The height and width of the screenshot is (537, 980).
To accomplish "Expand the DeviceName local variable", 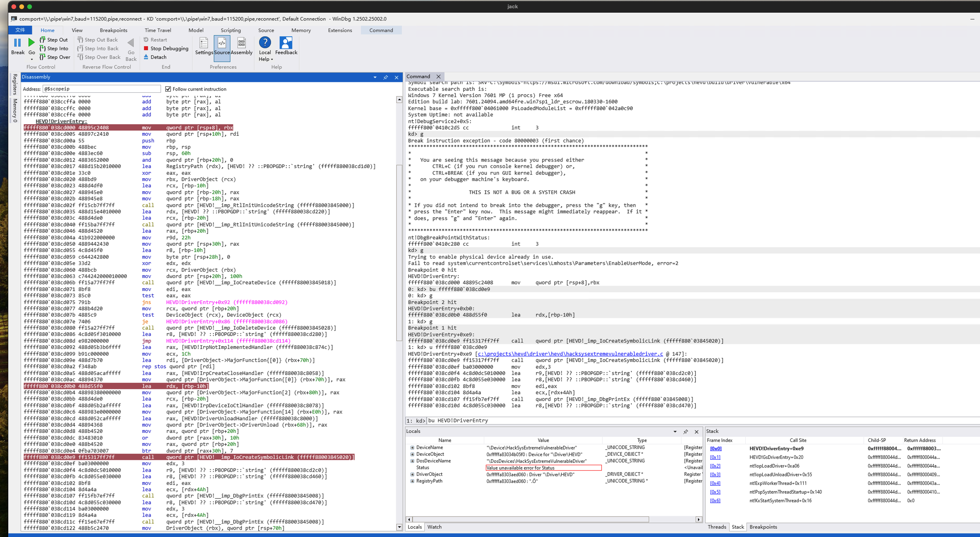I will pyautogui.click(x=412, y=447).
